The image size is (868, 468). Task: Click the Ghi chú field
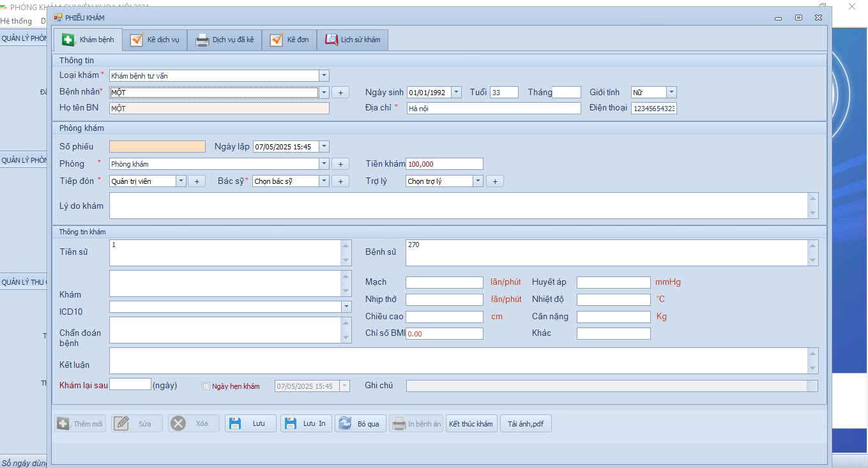(x=612, y=386)
